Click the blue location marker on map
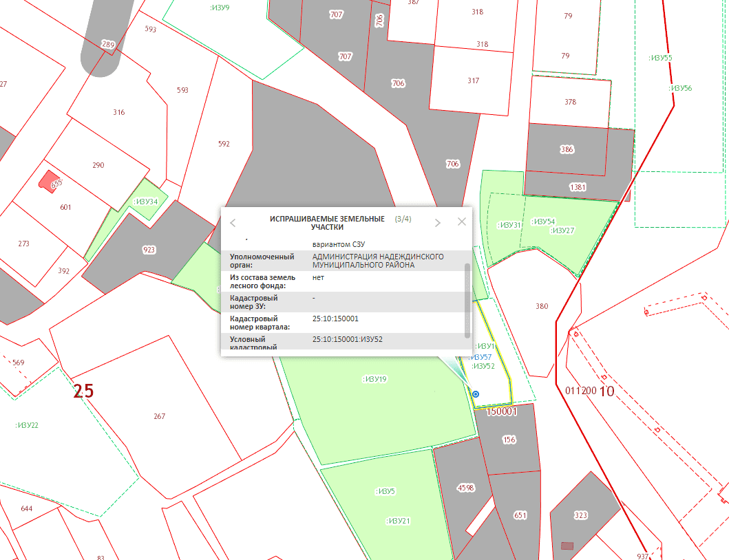 [x=476, y=394]
